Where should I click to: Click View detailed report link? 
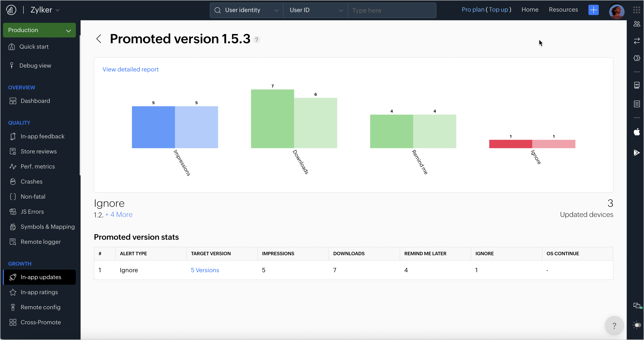[131, 70]
